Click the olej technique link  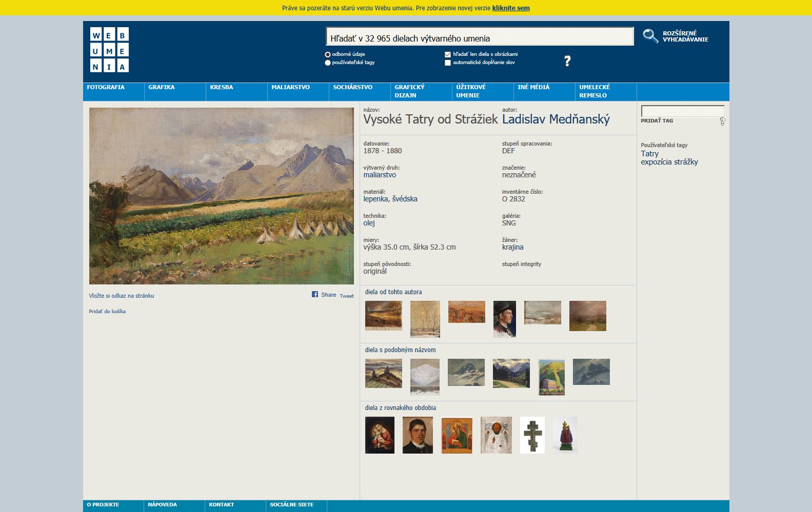(369, 223)
